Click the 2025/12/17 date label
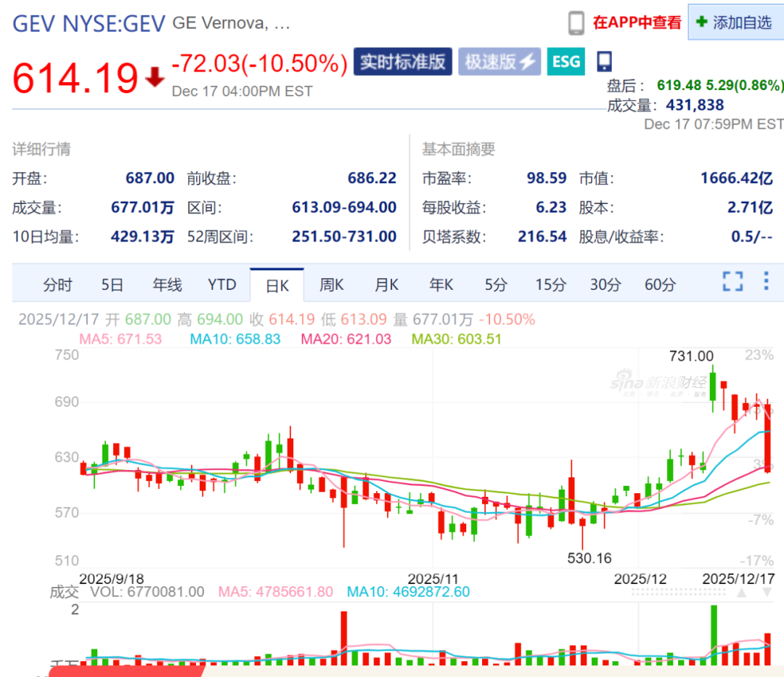 click(738, 579)
